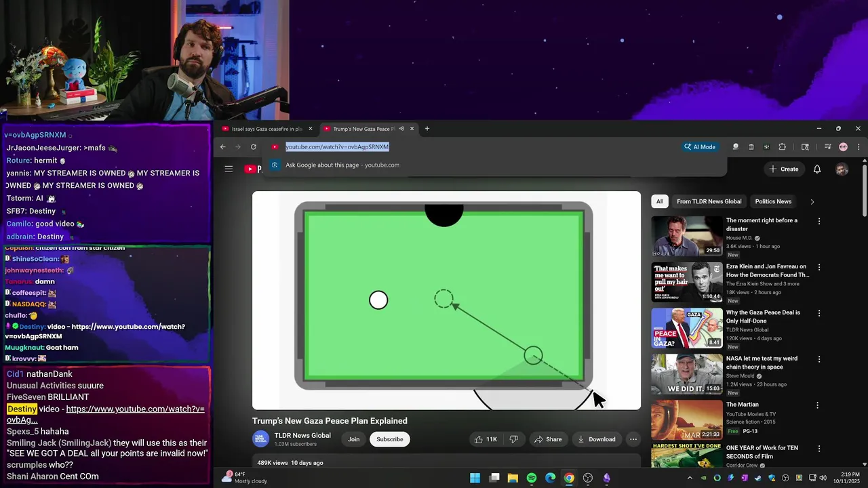
Task: Open Microsoft Edge from taskbar
Action: pyautogui.click(x=550, y=478)
